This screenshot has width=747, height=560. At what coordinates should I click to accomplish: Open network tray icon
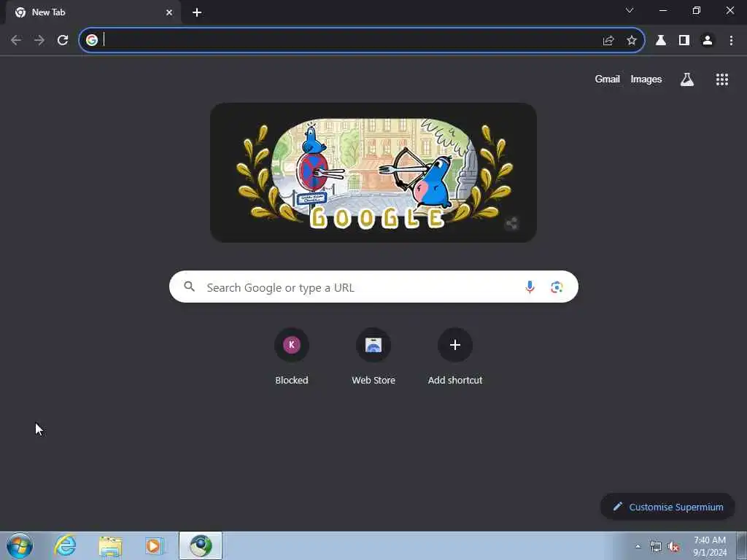pos(656,547)
